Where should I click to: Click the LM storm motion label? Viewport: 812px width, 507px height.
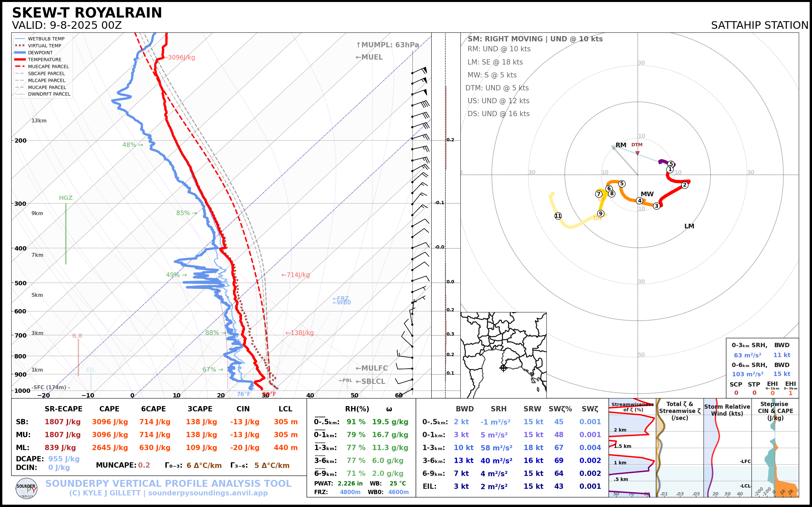[689, 226]
